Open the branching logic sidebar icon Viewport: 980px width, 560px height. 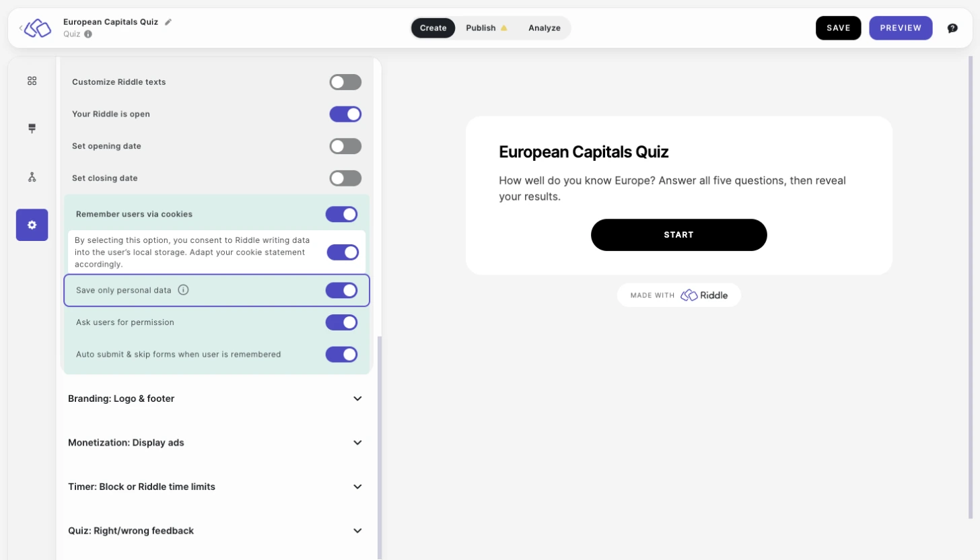32,177
